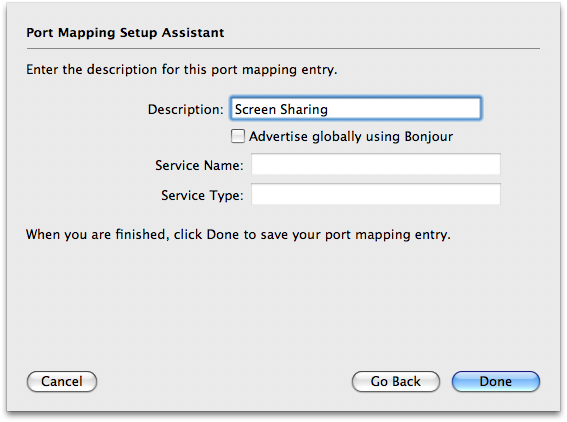Click the 'Service Type:' label
Screen dimensions: 567x422
[x=202, y=196]
